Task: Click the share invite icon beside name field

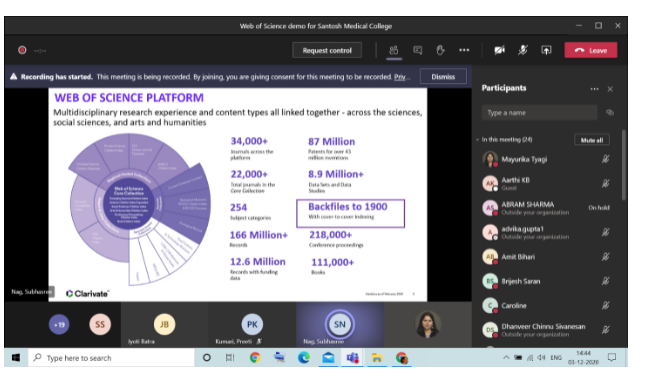Action: click(x=609, y=112)
